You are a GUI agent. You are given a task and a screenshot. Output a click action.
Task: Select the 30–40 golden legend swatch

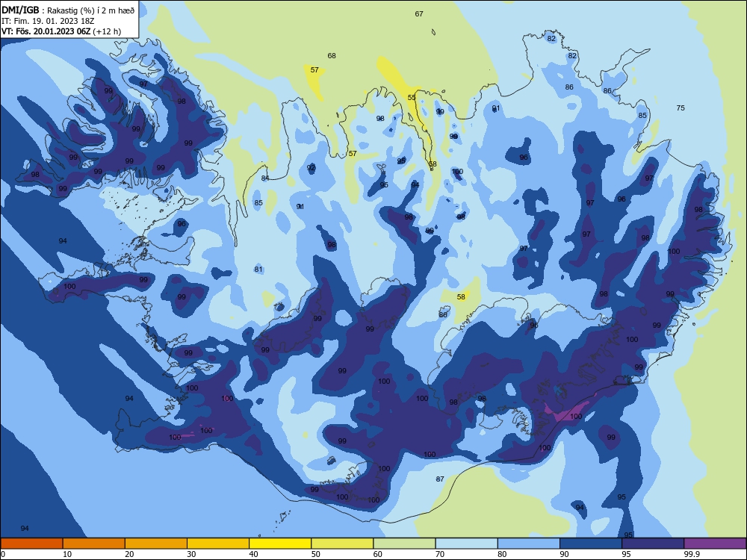tap(218, 544)
